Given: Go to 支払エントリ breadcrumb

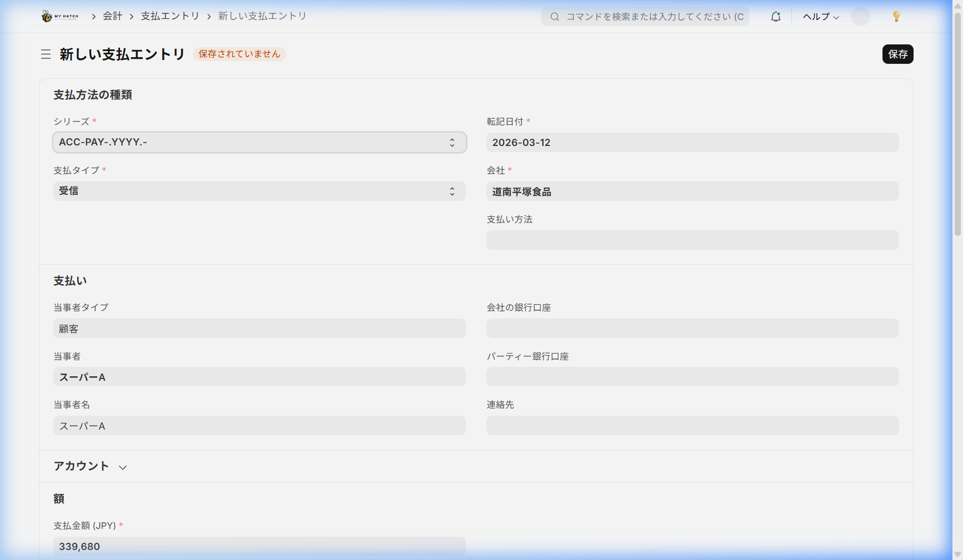Looking at the screenshot, I should (170, 16).
